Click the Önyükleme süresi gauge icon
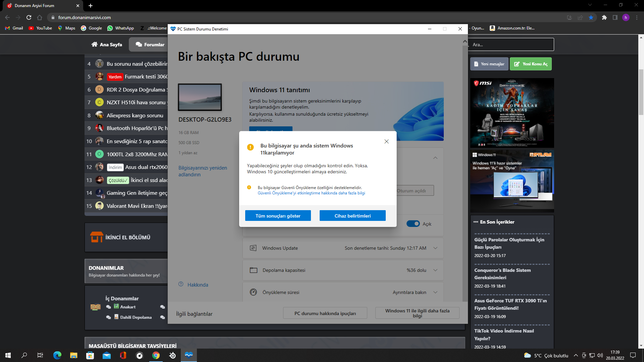Viewport: 644px width, 362px height. (x=254, y=292)
